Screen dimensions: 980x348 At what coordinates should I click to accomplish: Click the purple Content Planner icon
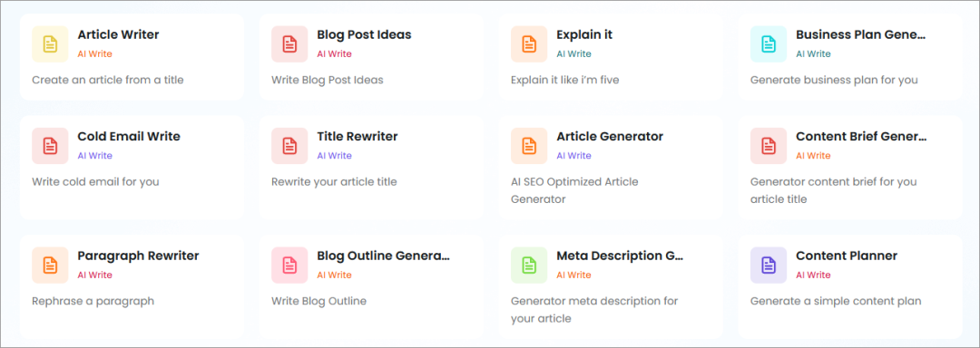769,265
